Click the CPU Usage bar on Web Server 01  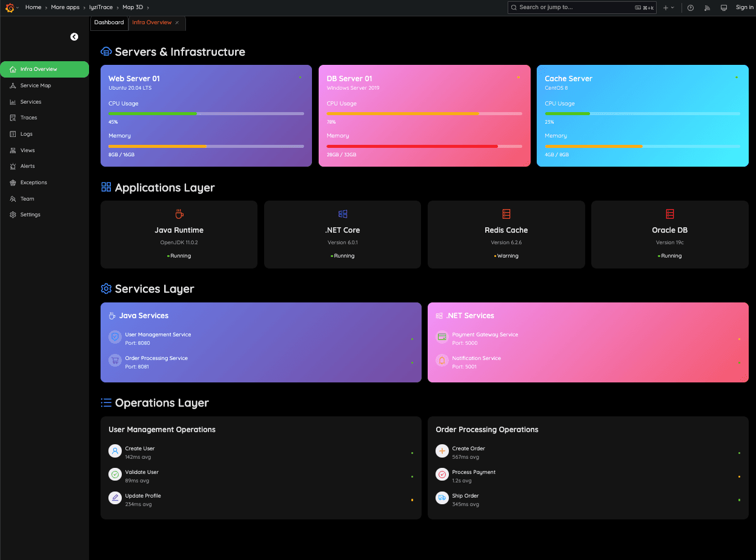point(206,113)
